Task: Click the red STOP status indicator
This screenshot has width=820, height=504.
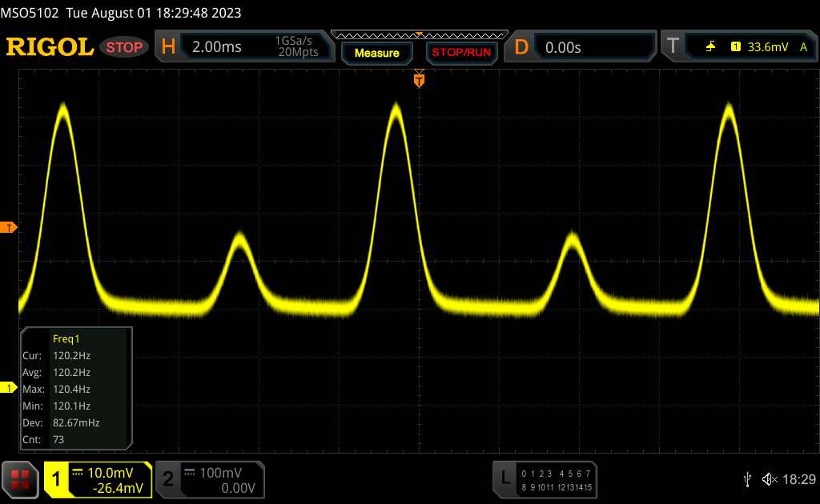Action: pos(125,47)
